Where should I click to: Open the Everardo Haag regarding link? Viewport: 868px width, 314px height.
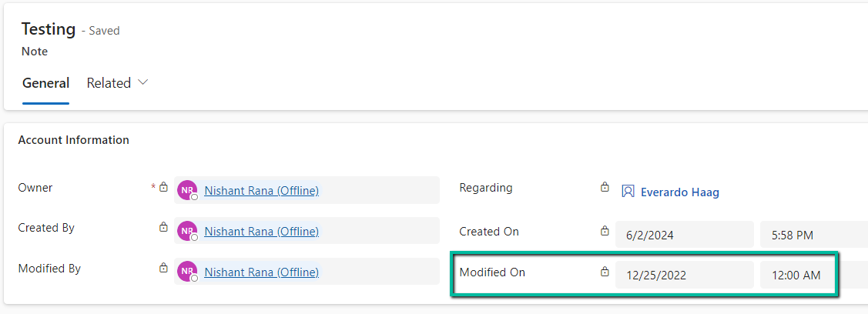coord(679,192)
